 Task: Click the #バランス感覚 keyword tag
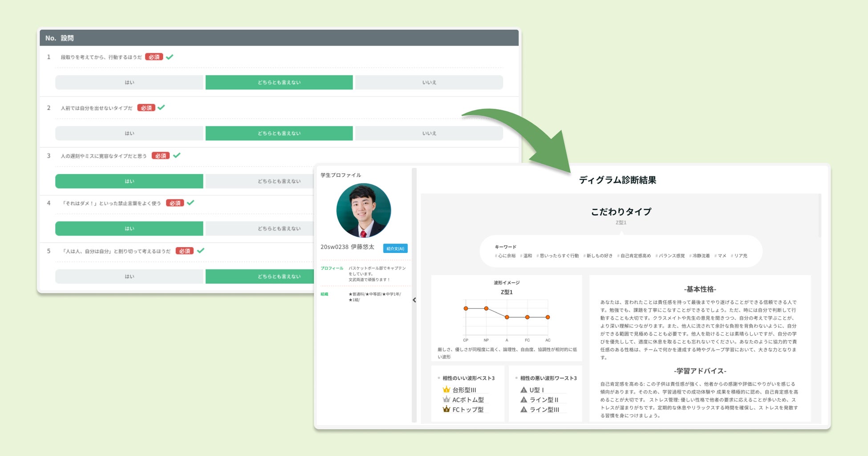[x=670, y=256]
